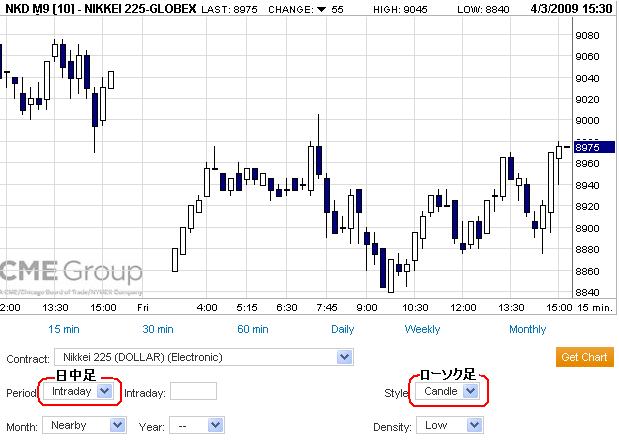
Task: Click the Intraday input field
Action: coord(193,391)
